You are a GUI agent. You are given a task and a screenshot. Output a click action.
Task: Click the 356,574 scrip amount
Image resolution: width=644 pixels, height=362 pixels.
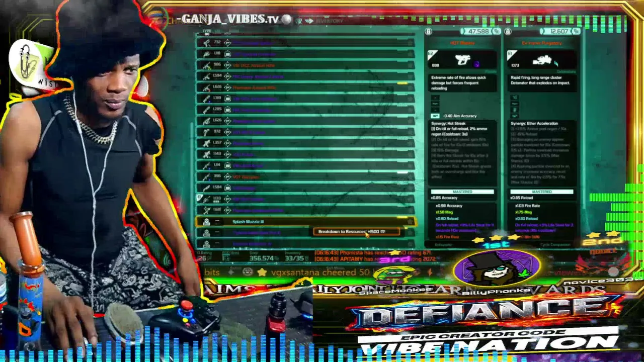(x=261, y=258)
